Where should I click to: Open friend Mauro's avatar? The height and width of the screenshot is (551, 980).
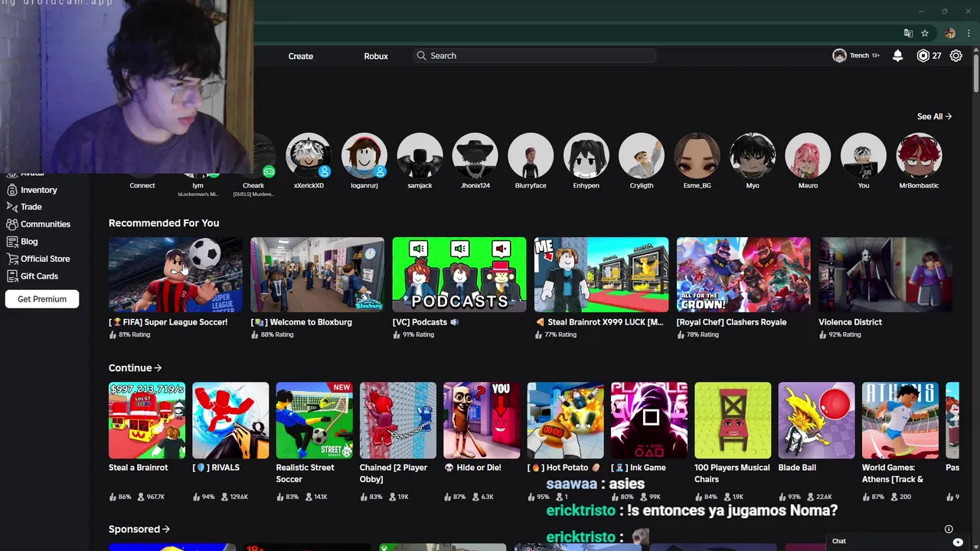click(x=808, y=156)
